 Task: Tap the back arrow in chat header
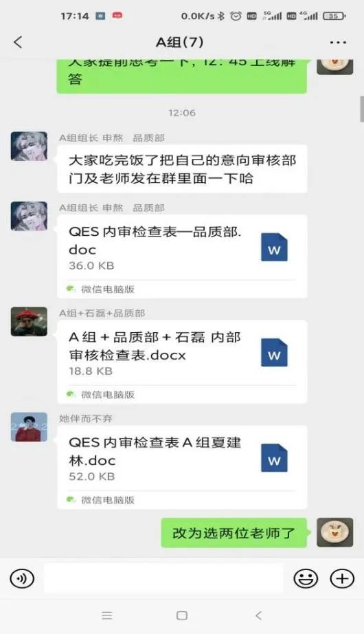18,42
